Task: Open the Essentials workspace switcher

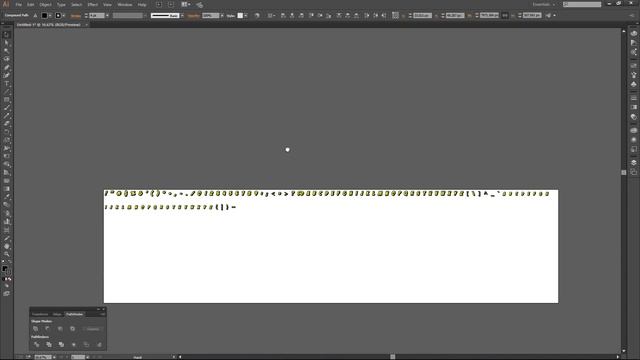Action: pos(544,4)
